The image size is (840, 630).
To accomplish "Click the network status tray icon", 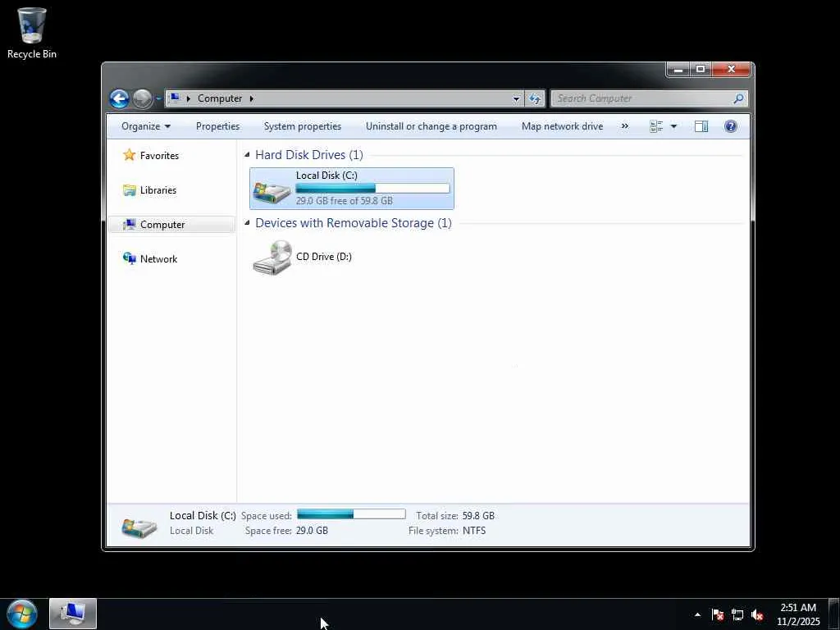I will tap(737, 614).
